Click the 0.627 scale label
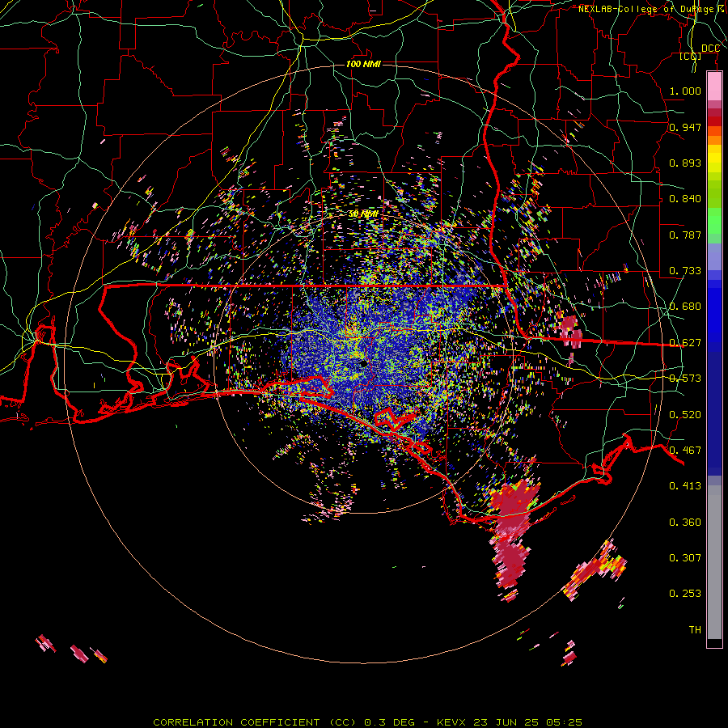 [x=685, y=343]
